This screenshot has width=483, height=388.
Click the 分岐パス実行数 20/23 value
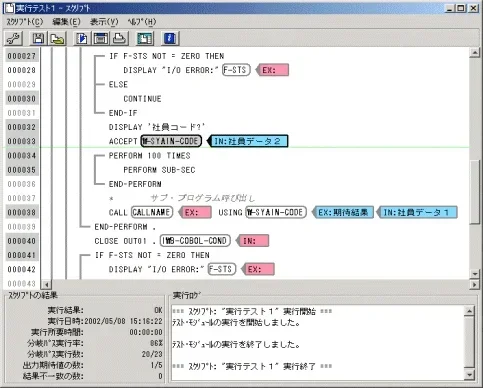(152, 354)
